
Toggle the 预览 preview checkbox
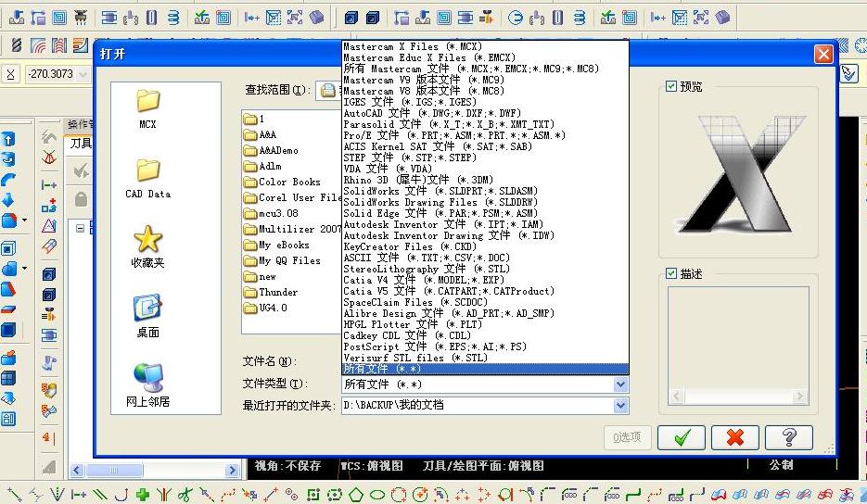671,86
